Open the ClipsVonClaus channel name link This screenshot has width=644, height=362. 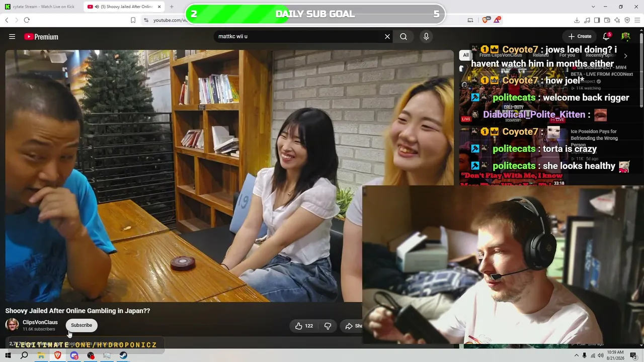tap(40, 322)
